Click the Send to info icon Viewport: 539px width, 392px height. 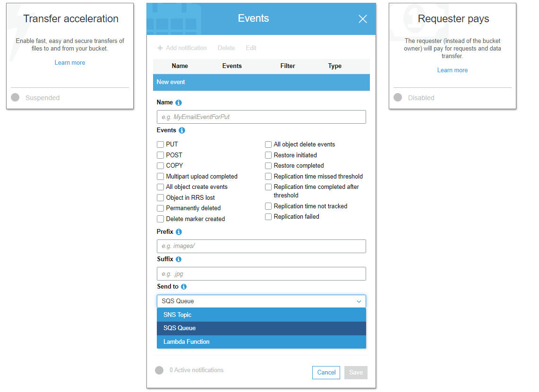pyautogui.click(x=184, y=287)
